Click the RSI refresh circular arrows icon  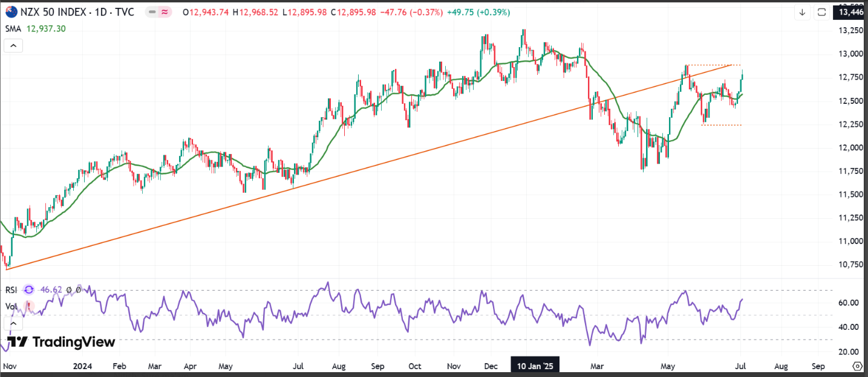tap(28, 290)
